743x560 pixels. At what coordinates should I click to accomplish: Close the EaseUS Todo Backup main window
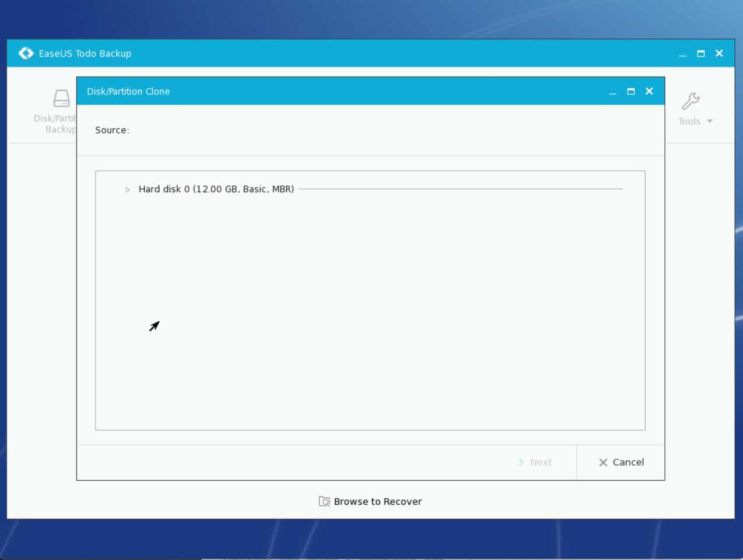[x=719, y=54]
